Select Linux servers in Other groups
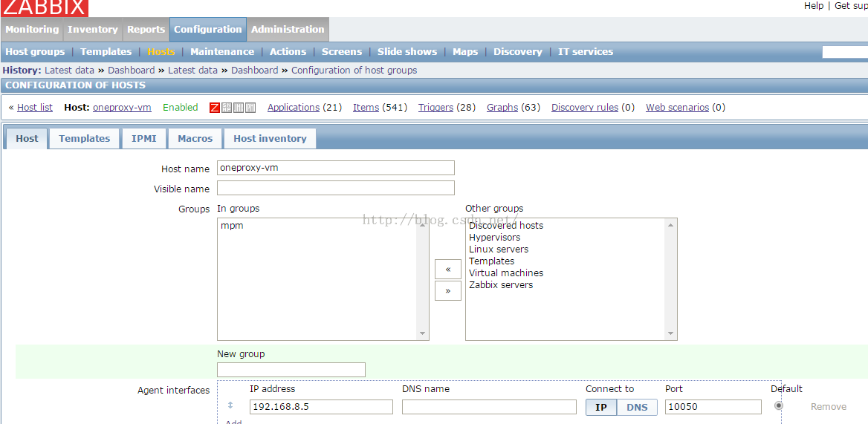868x424 pixels. pos(499,249)
